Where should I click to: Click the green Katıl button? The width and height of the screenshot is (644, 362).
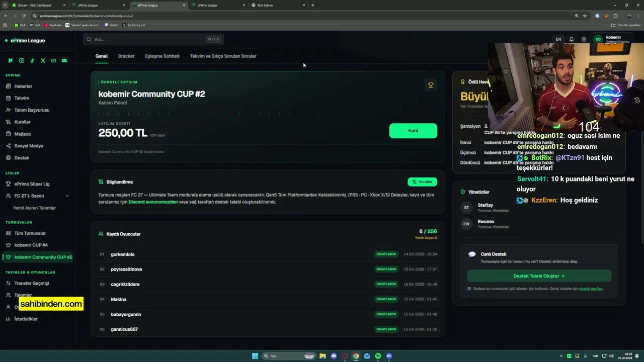tap(413, 131)
